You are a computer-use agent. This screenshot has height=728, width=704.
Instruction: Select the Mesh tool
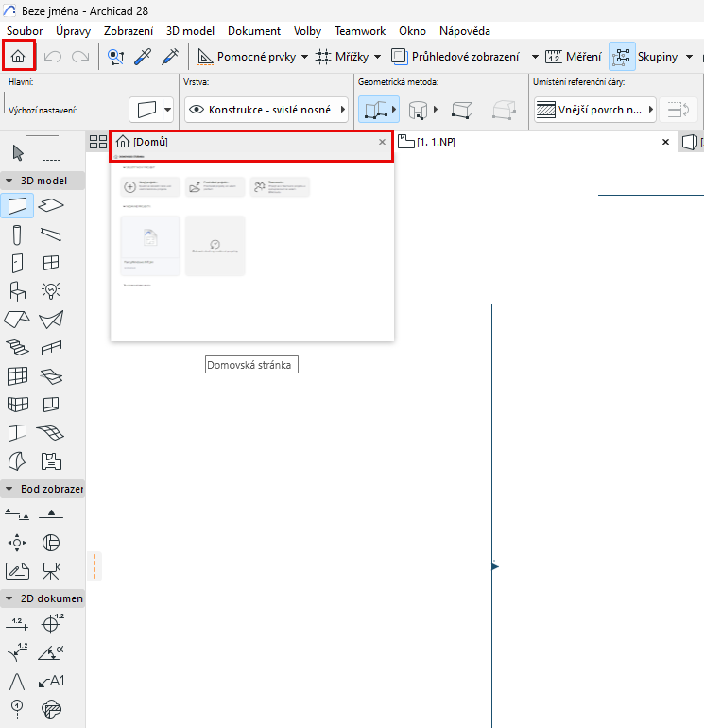(x=51, y=433)
